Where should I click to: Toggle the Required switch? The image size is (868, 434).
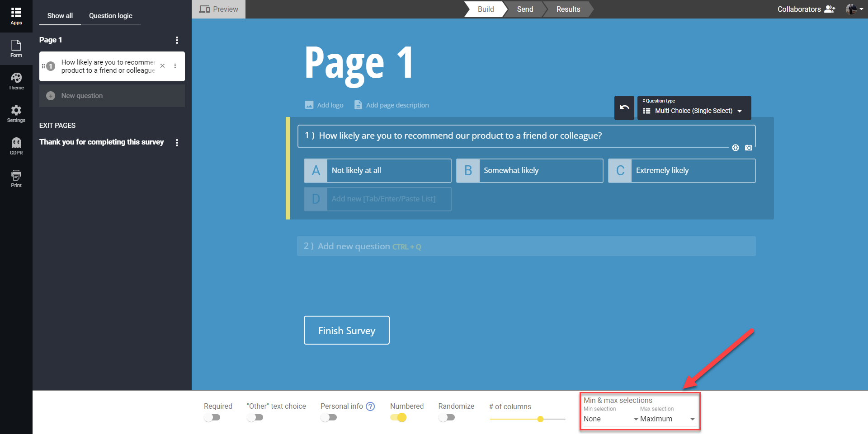pos(212,417)
